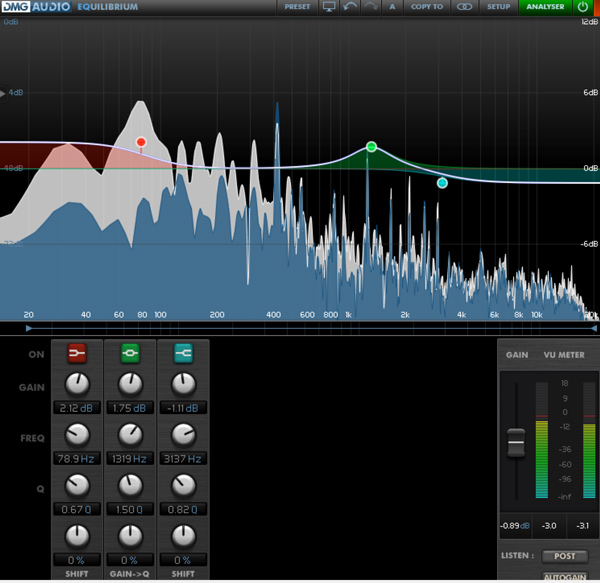Click the gain knob above 1.75 dB

(130, 384)
